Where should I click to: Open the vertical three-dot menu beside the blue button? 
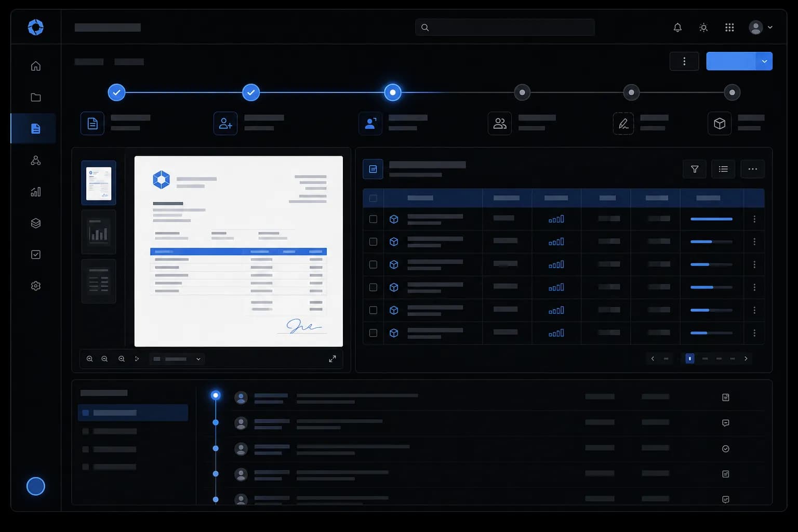tap(684, 61)
